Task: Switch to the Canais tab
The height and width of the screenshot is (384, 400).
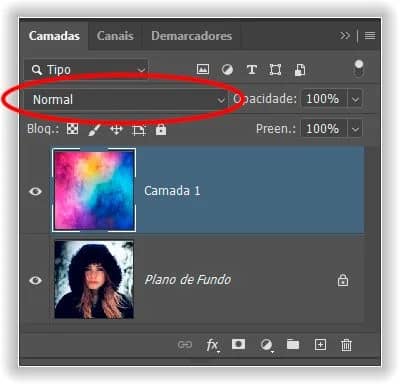Action: click(115, 36)
